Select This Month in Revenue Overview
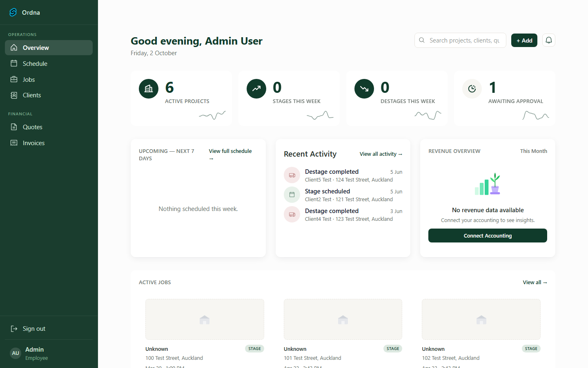The image size is (588, 368). [533, 151]
